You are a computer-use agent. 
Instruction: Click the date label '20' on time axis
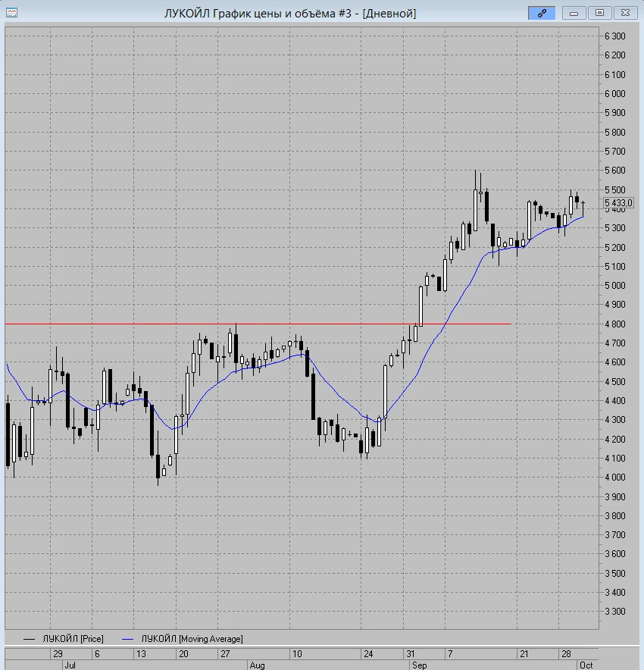point(183,654)
